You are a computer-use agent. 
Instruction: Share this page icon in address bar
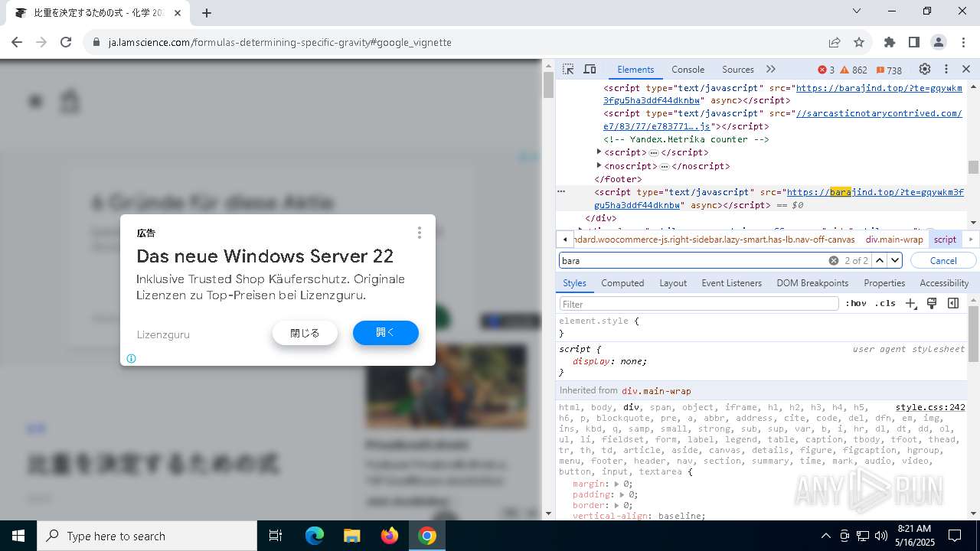(835, 42)
